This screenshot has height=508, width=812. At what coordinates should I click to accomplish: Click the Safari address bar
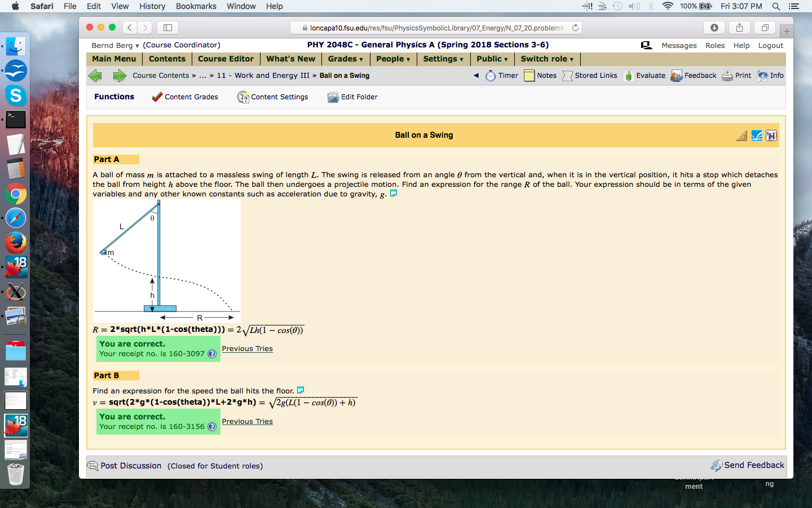point(436,28)
